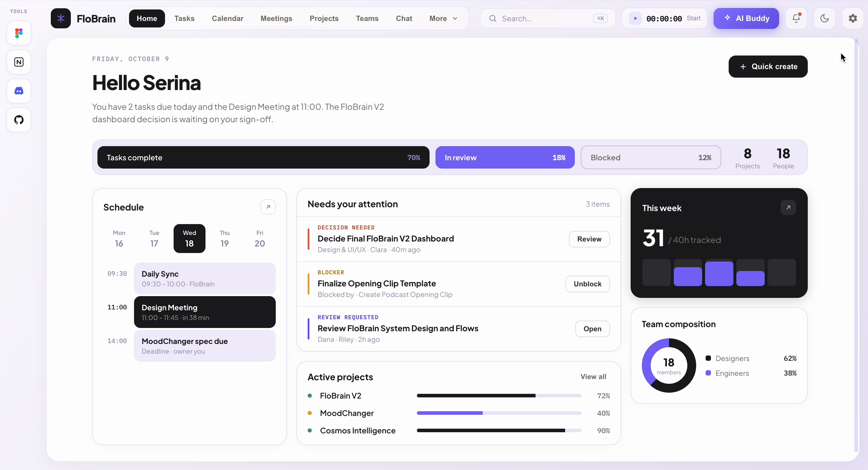This screenshot has width=868, height=470.
Task: Click the FloBrain V2 progress bar
Action: point(499,396)
